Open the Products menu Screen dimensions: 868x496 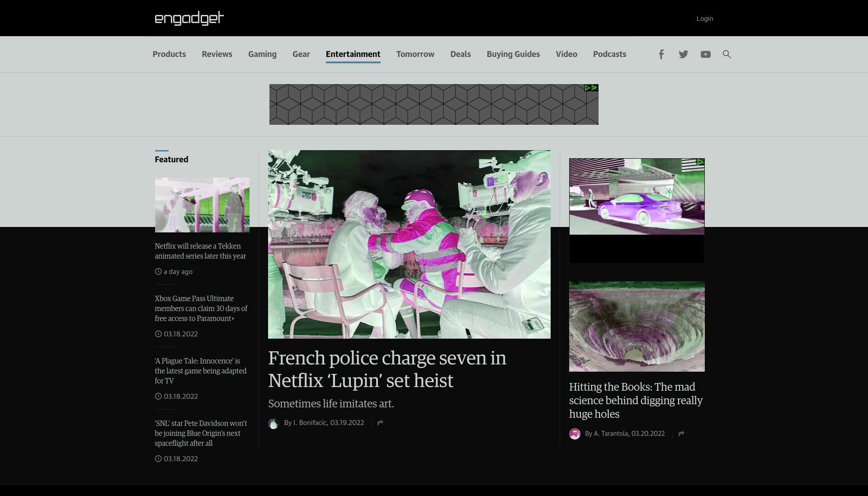(169, 54)
